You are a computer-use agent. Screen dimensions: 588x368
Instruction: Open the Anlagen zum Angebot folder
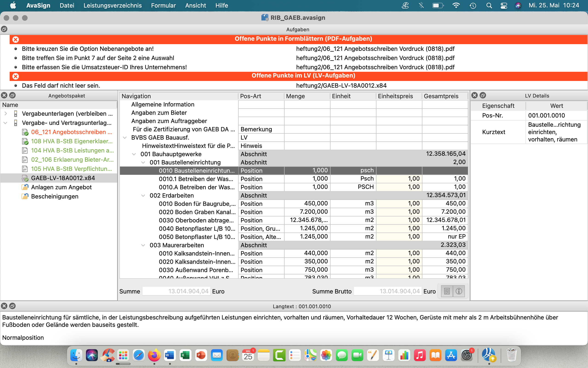pyautogui.click(x=61, y=187)
